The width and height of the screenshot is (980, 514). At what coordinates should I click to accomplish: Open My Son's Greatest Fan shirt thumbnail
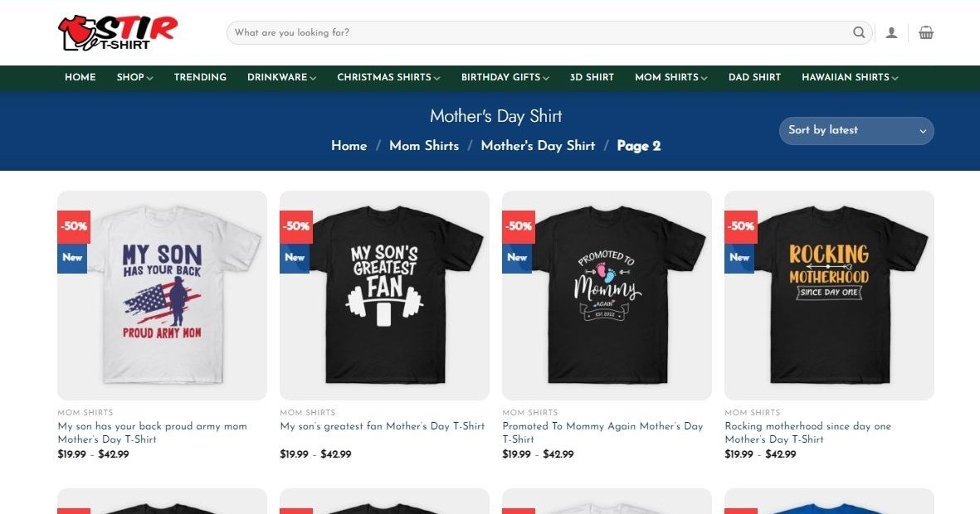tap(384, 295)
